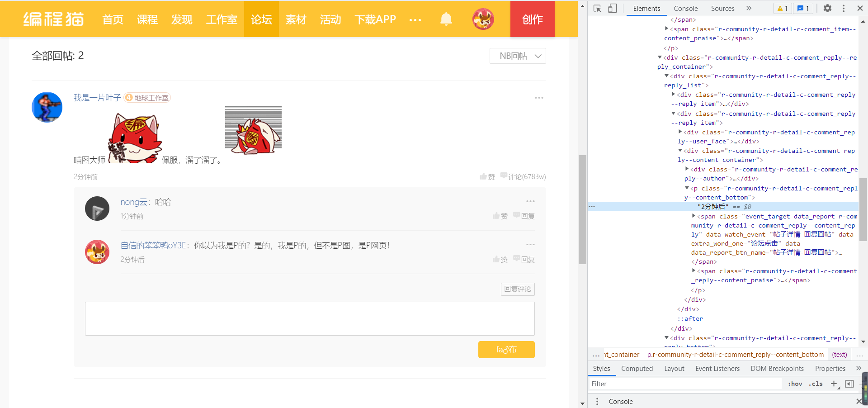Submit the reply with the orange button
The width and height of the screenshot is (868, 408).
(506, 350)
